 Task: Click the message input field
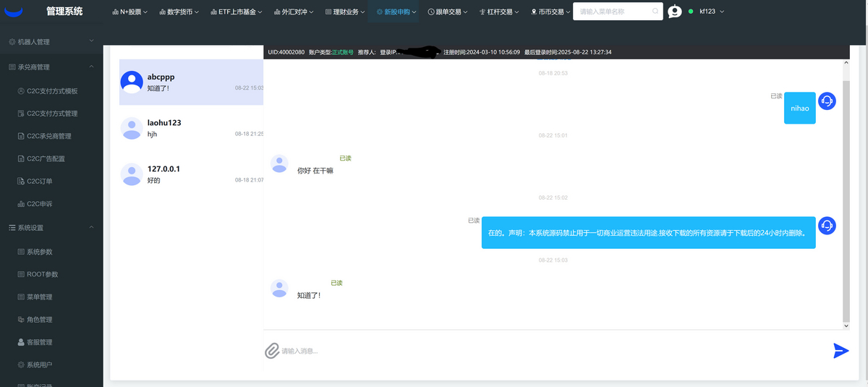(553, 351)
